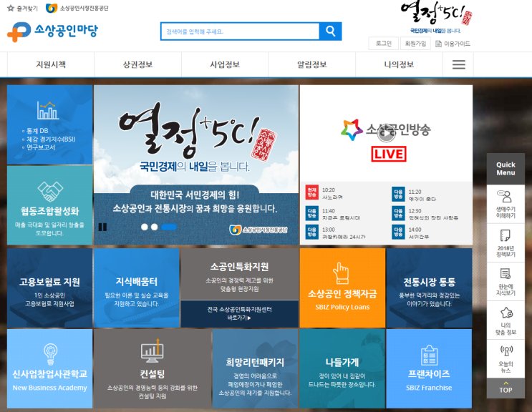This screenshot has width=532, height=412.
Task: Open the 전통시장 통통 tile
Action: tap(429, 288)
